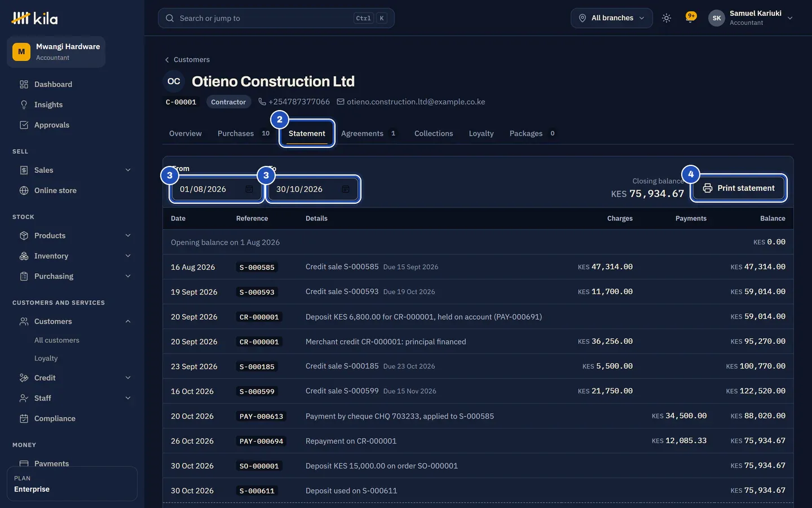Click reference PAY-000694
The image size is (812, 508).
pyautogui.click(x=261, y=441)
